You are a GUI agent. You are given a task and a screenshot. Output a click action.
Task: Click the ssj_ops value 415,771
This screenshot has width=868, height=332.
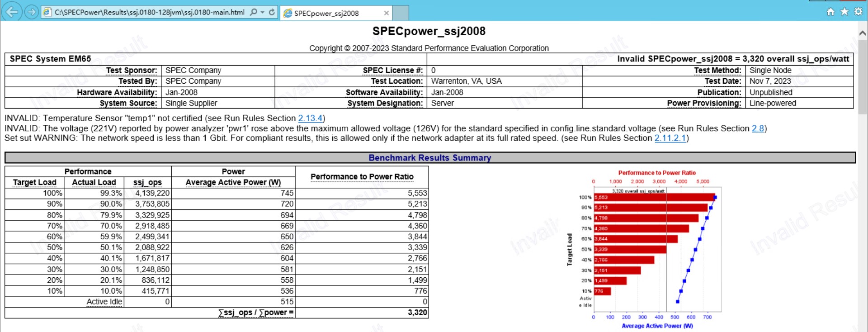[156, 291]
